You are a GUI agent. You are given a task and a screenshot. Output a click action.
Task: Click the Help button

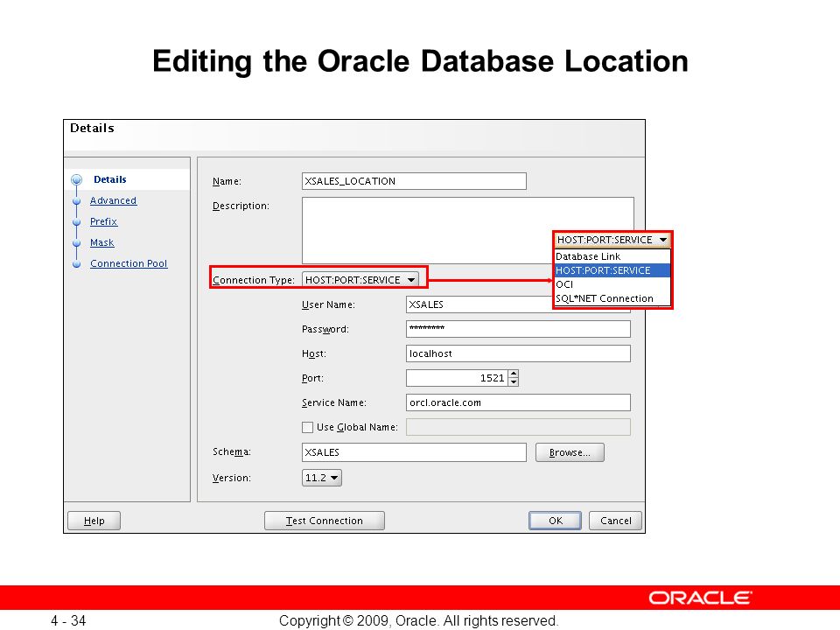94,521
